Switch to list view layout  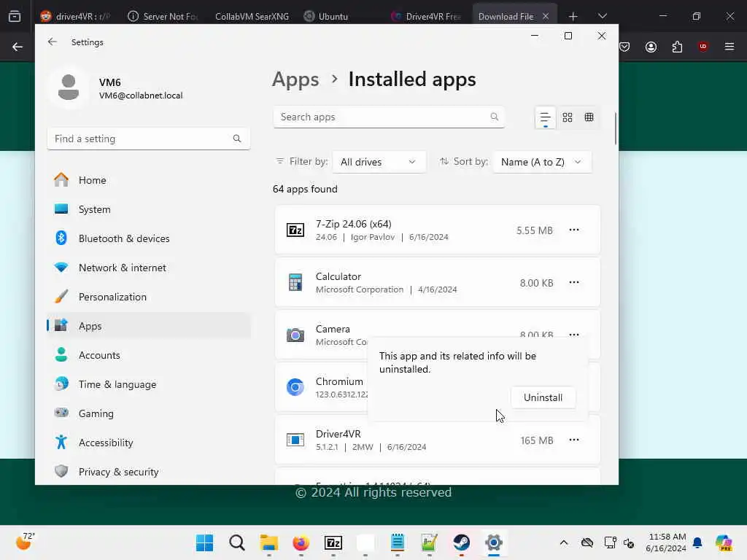point(546,117)
